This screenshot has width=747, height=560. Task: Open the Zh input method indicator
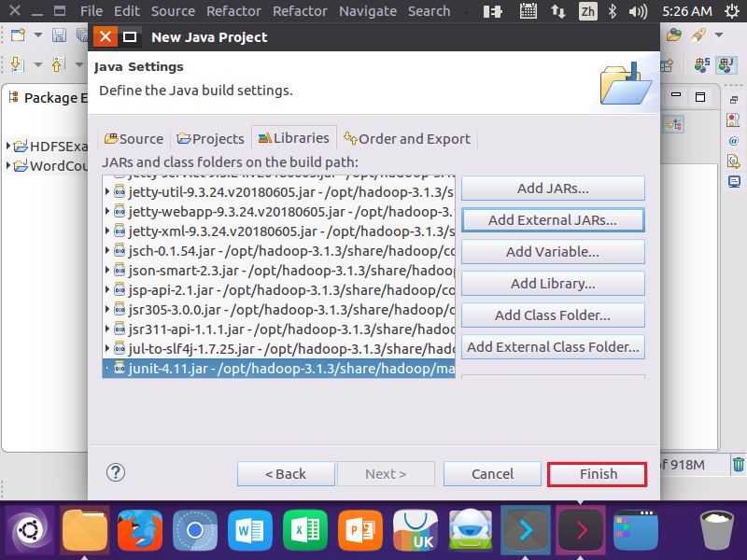coord(588,11)
